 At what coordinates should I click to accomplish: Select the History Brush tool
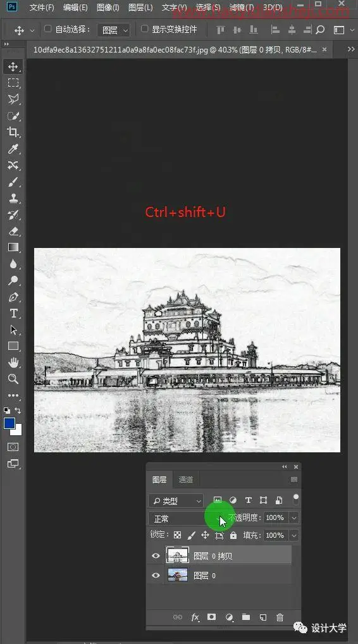13,215
